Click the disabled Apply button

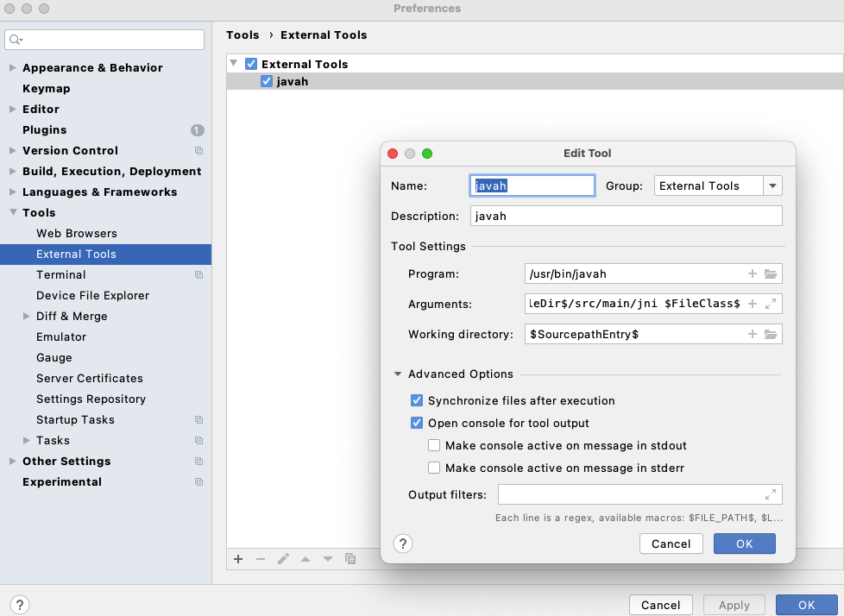click(734, 605)
